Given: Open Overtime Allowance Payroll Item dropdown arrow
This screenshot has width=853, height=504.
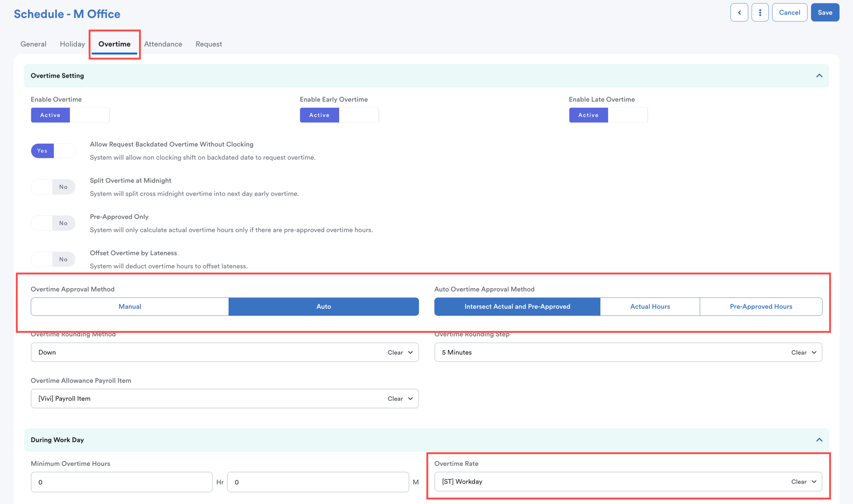Looking at the screenshot, I should point(410,399).
